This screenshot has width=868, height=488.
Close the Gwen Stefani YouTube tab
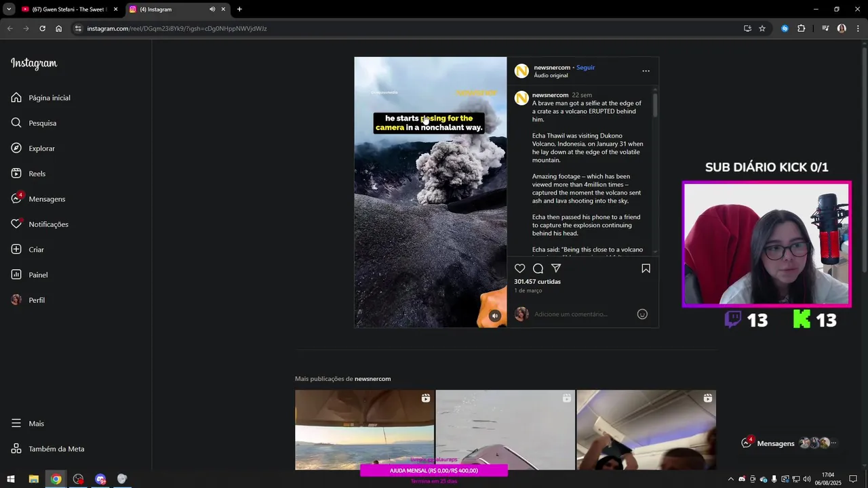pos(115,9)
